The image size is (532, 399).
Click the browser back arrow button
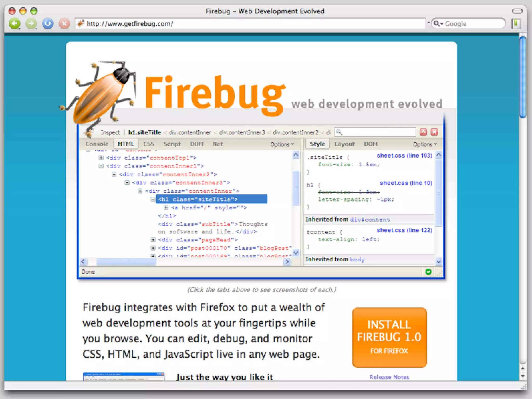[x=15, y=24]
